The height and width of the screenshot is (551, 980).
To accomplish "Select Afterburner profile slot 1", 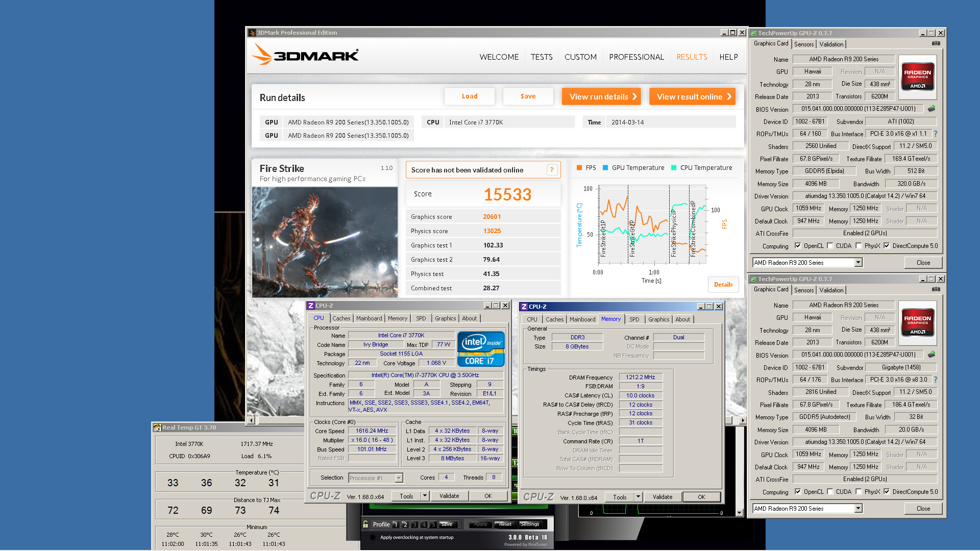I will (x=396, y=524).
